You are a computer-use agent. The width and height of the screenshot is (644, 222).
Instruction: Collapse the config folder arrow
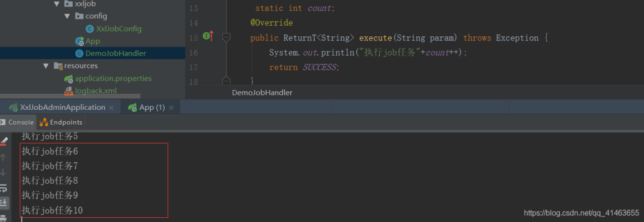point(67,17)
